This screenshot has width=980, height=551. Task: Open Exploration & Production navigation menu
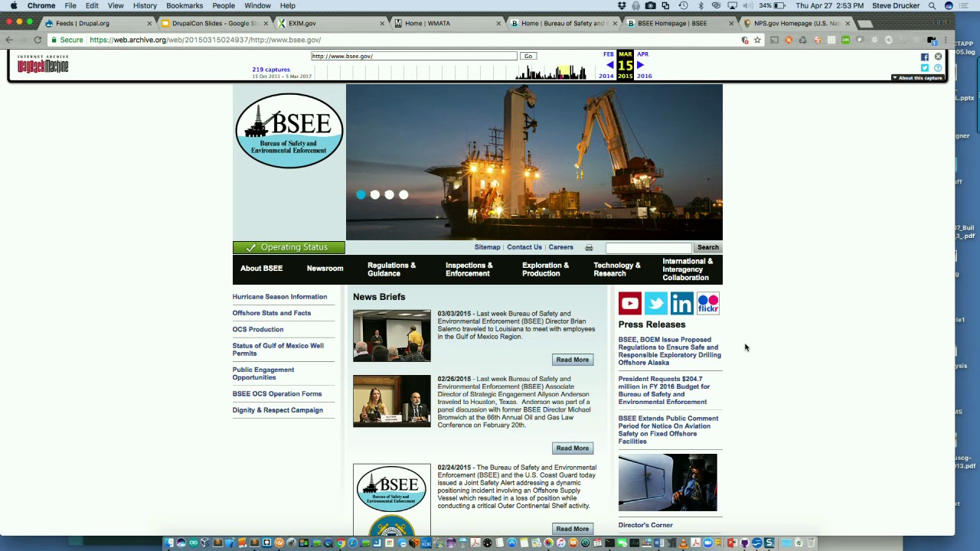tap(545, 269)
